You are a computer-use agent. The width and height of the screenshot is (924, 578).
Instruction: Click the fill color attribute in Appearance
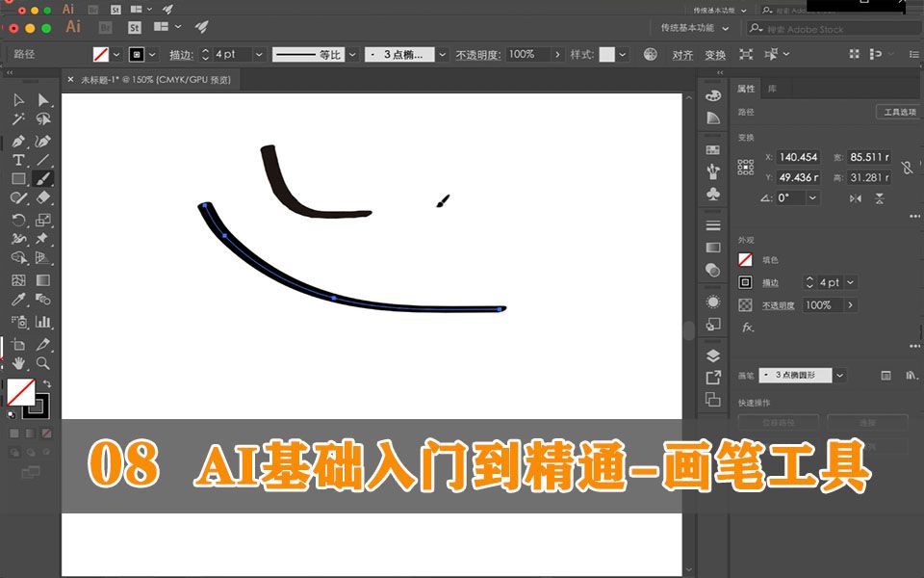click(x=744, y=257)
